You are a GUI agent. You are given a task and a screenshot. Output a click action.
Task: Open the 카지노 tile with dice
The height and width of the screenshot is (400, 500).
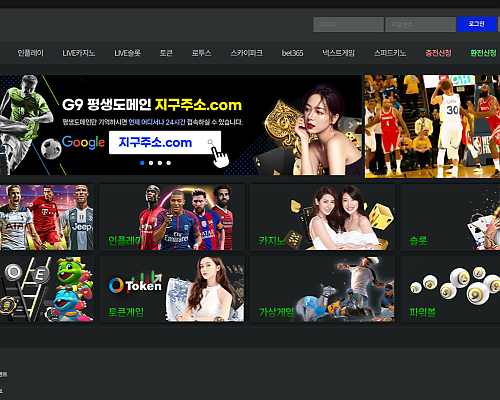coord(323,217)
